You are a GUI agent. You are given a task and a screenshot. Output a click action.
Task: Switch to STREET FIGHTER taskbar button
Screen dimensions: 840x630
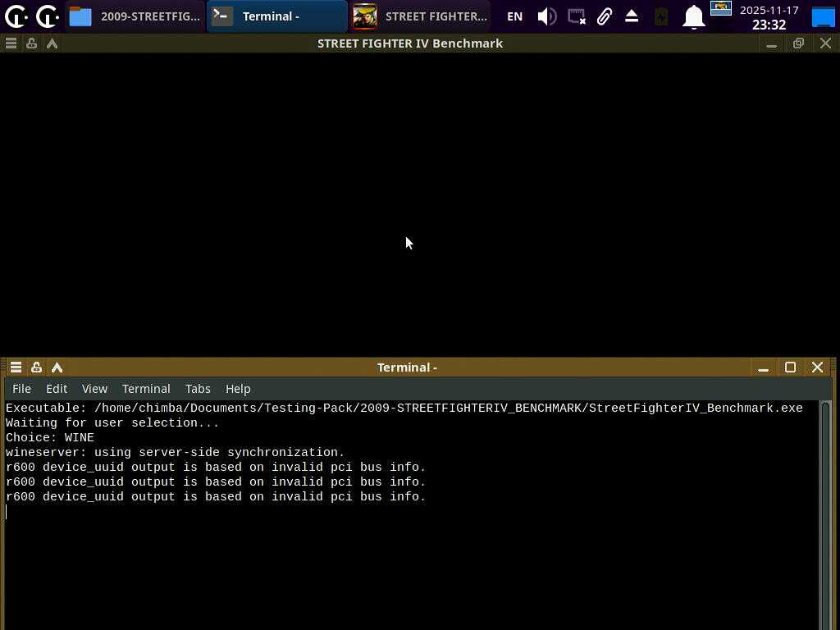tap(420, 16)
